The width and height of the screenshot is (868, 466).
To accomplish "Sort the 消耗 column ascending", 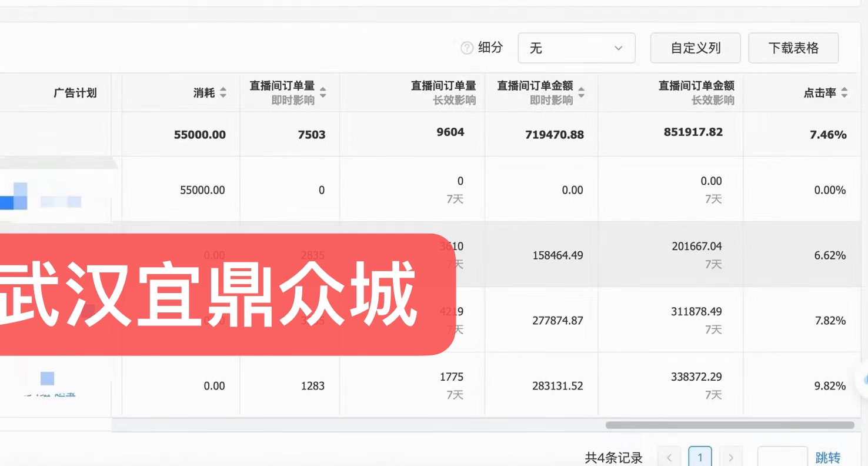I will tap(223, 89).
